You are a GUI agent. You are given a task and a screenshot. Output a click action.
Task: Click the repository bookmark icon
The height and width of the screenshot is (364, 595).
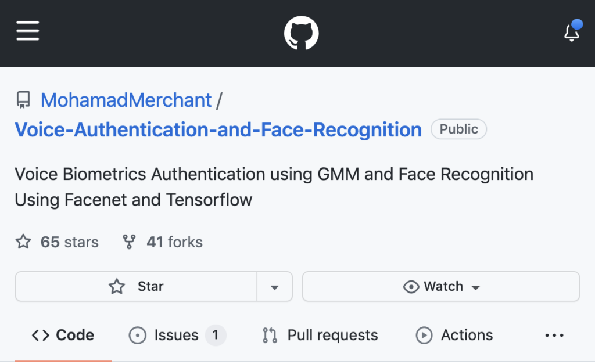[x=23, y=100]
